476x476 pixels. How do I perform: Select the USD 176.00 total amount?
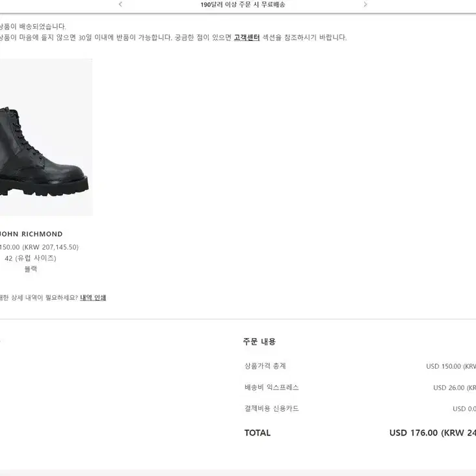414,433
